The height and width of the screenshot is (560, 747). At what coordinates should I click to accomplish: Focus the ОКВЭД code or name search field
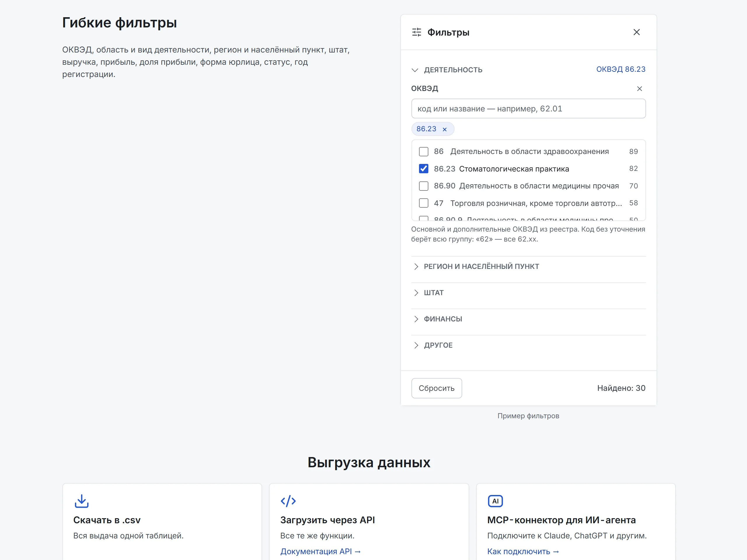point(528,109)
